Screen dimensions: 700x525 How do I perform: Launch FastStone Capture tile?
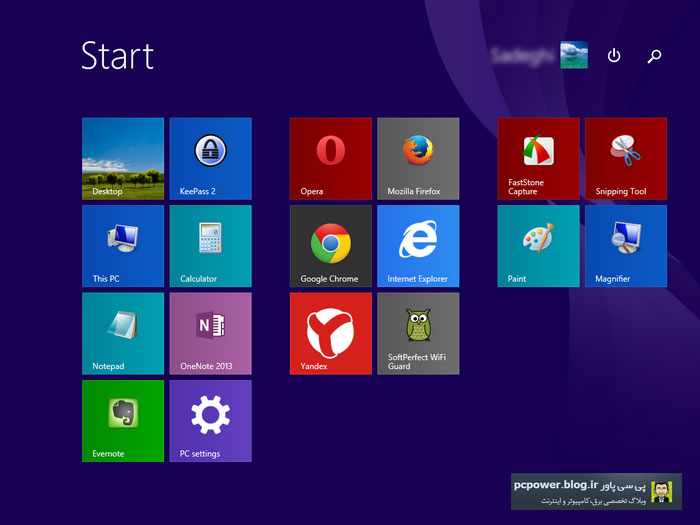(x=538, y=158)
